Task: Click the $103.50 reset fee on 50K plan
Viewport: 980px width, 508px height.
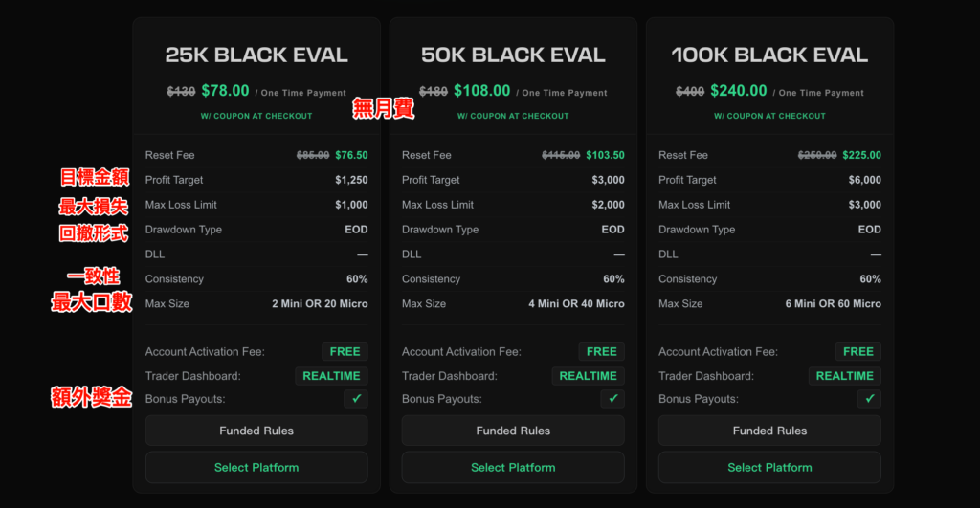Action: (x=605, y=155)
